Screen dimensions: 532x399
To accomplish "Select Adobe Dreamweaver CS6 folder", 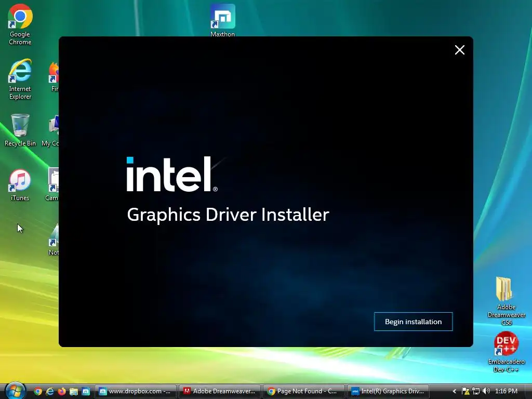I will (x=506, y=301).
